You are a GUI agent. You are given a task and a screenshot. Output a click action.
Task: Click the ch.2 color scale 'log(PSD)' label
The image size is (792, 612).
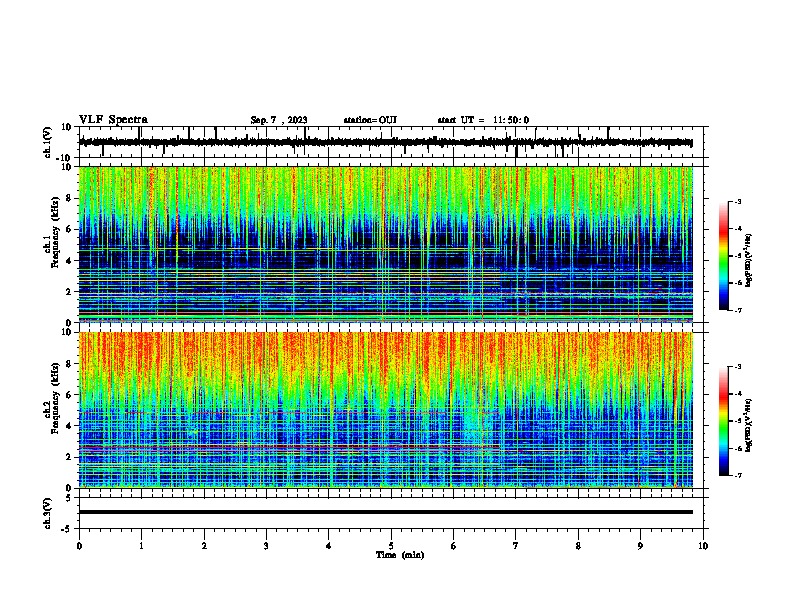pos(749,425)
